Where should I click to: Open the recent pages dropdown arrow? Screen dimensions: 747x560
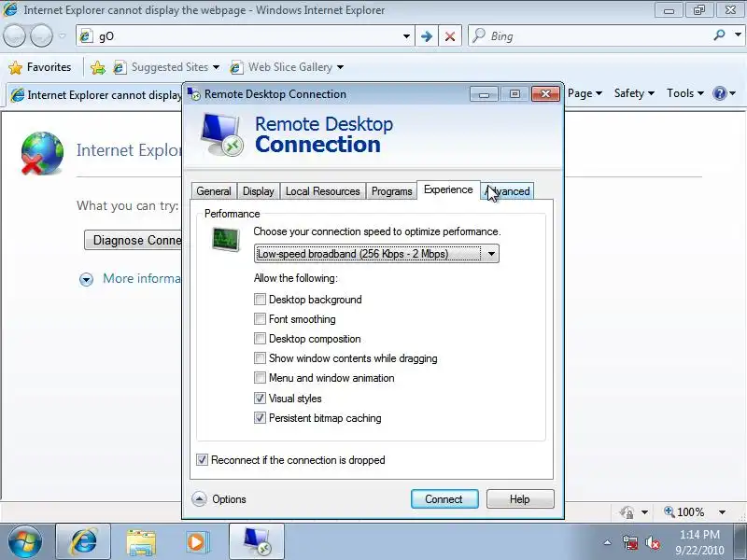click(x=63, y=35)
